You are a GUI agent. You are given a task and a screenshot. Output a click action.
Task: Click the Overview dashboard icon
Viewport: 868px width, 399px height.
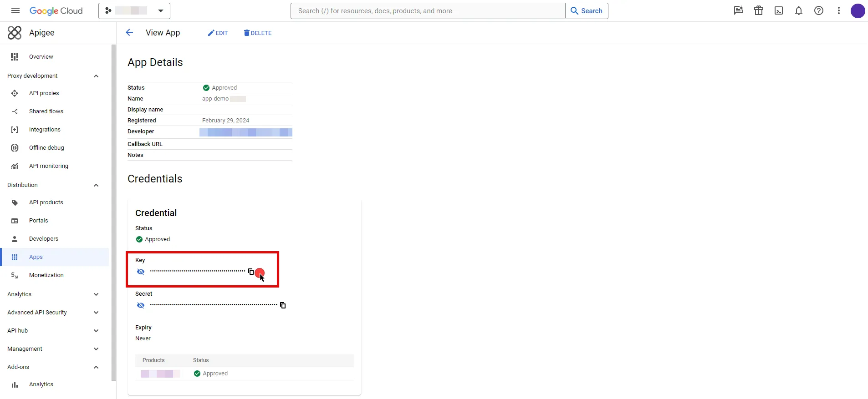[x=15, y=57]
